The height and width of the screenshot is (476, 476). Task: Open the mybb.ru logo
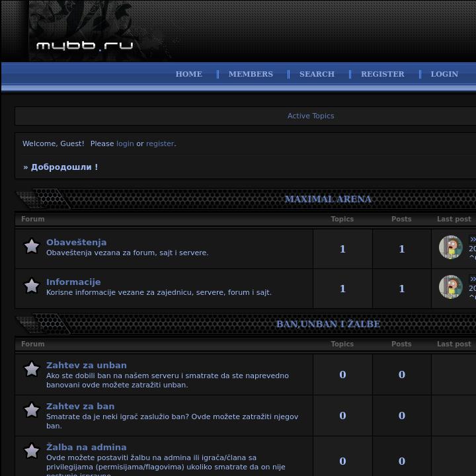(85, 46)
